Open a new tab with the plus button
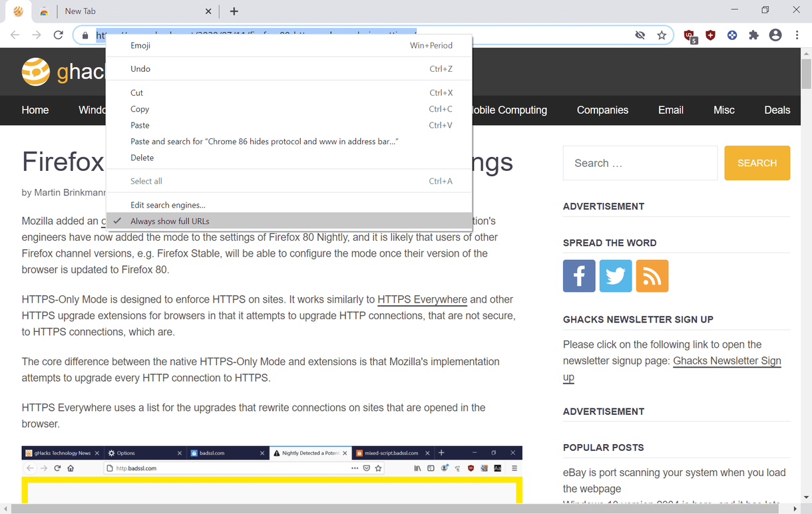Screen dimensions: 812x514 pyautogui.click(x=234, y=11)
